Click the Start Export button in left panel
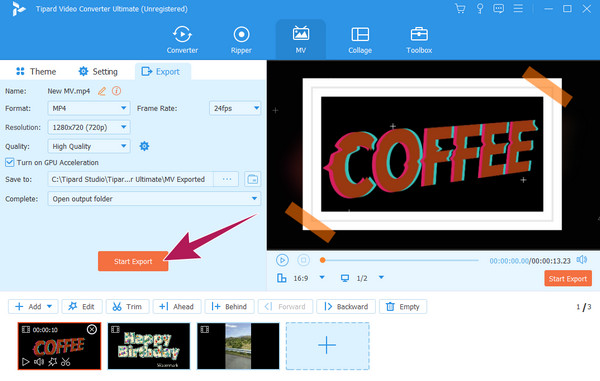The image size is (600, 381). click(x=133, y=261)
